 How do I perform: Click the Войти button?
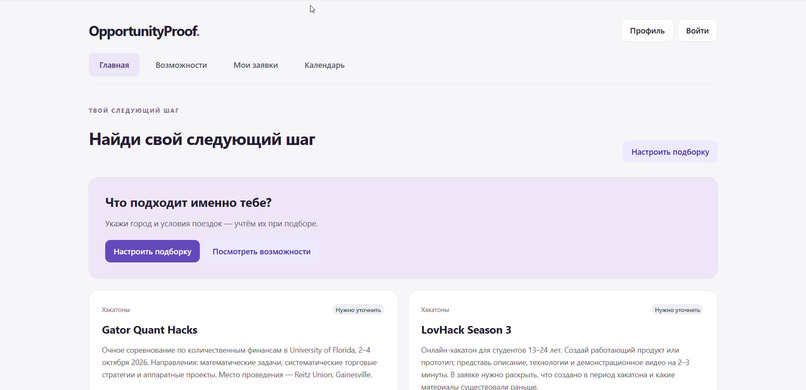[x=697, y=31]
